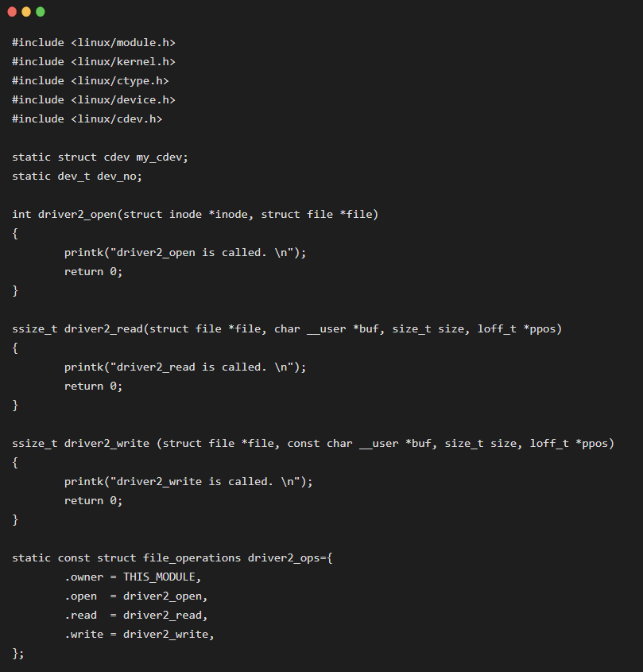
Task: Place cursor on linux/module.h include line
Action: [93, 43]
